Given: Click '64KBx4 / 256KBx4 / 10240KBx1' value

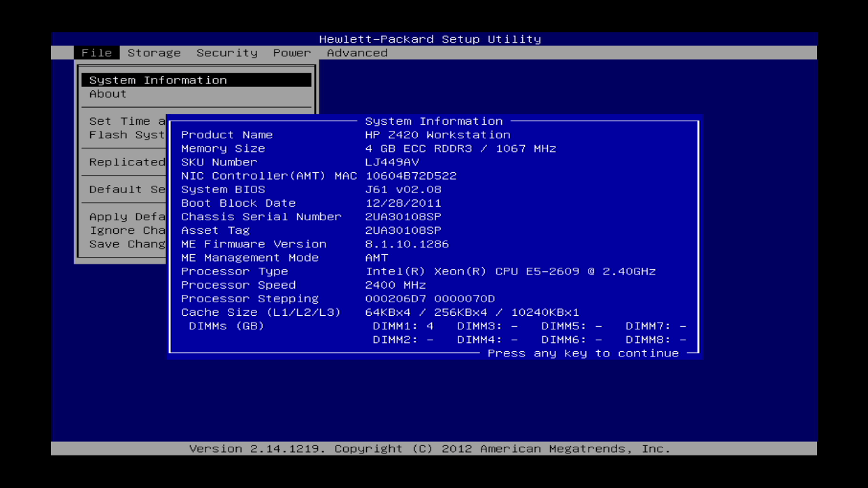Looking at the screenshot, I should tap(472, 312).
